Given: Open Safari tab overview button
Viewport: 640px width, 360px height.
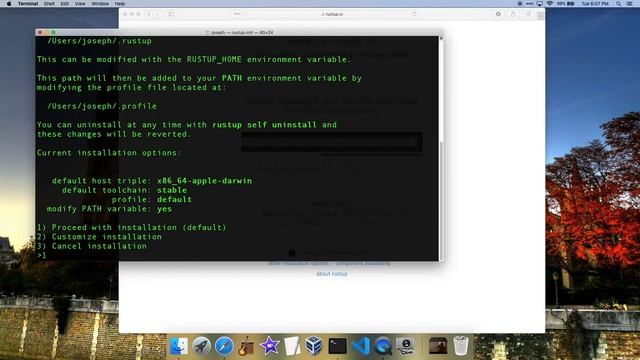Looking at the screenshot, I should coord(528,14).
